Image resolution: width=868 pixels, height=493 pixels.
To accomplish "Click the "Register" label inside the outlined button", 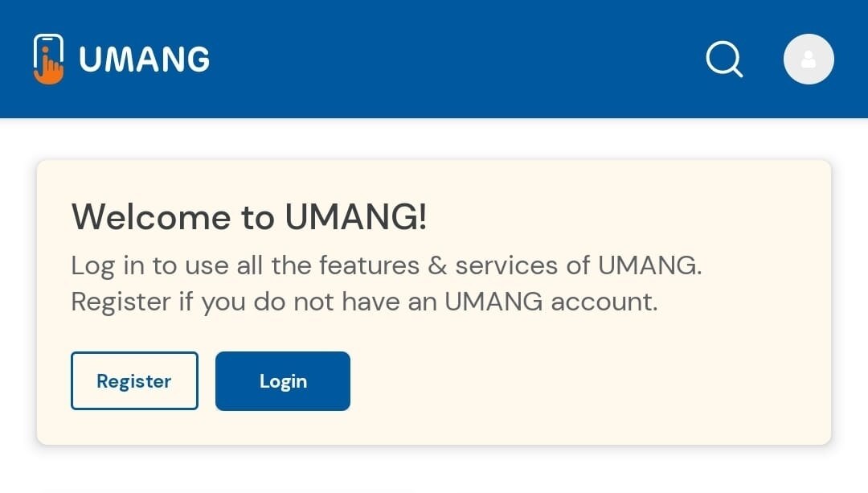I will [x=134, y=380].
